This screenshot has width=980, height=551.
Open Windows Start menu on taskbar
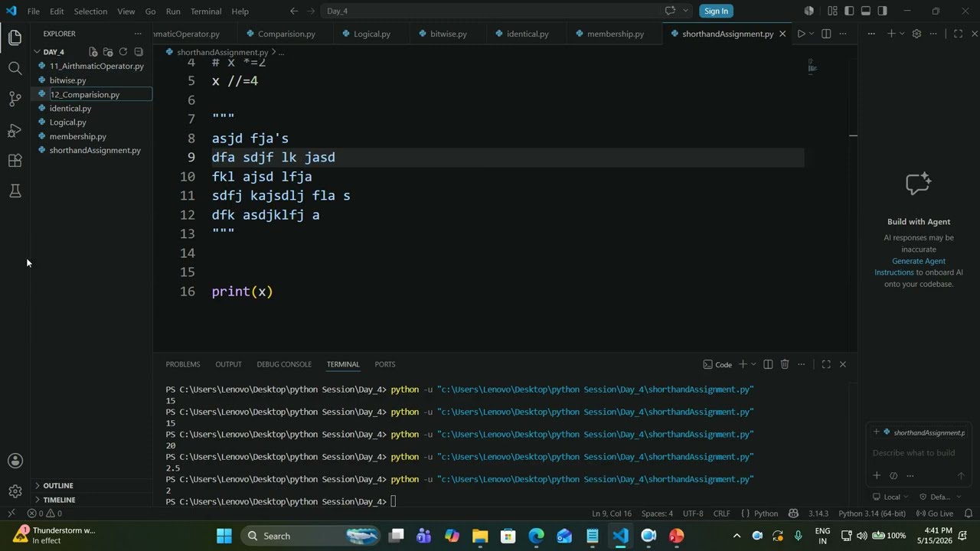point(224,536)
